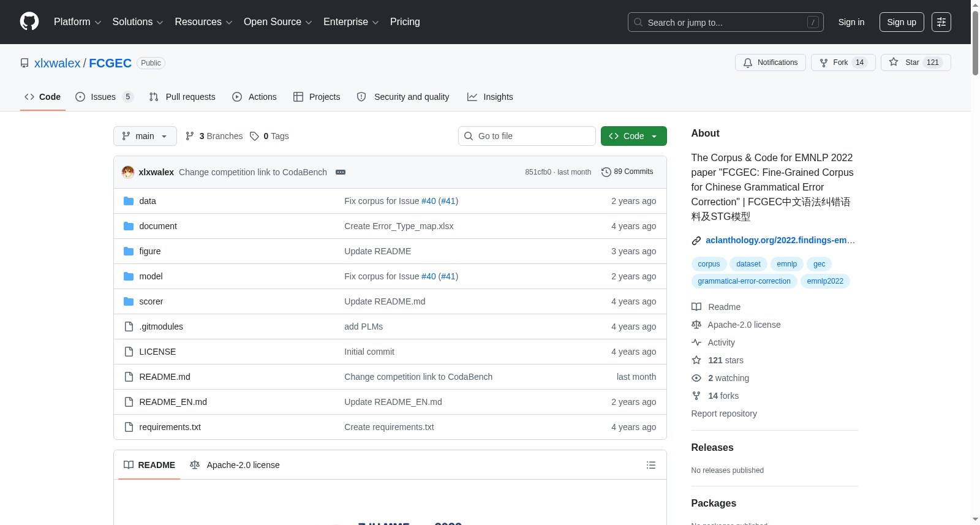
Task: Select the README tab in file viewer
Action: [x=149, y=465]
